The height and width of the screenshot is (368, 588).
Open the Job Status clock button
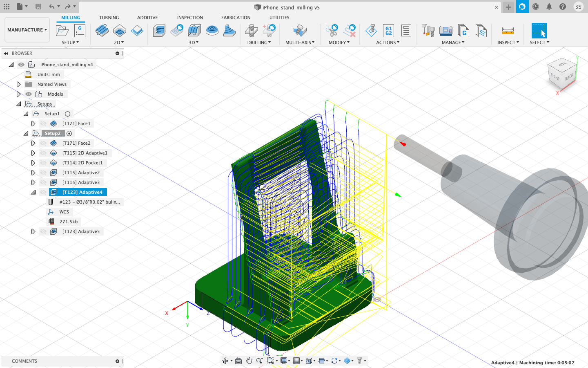pyautogui.click(x=536, y=7)
